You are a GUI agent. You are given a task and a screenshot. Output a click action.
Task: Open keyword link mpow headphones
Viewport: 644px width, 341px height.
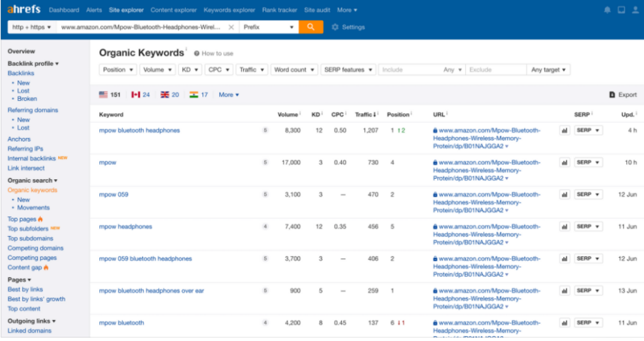(125, 227)
